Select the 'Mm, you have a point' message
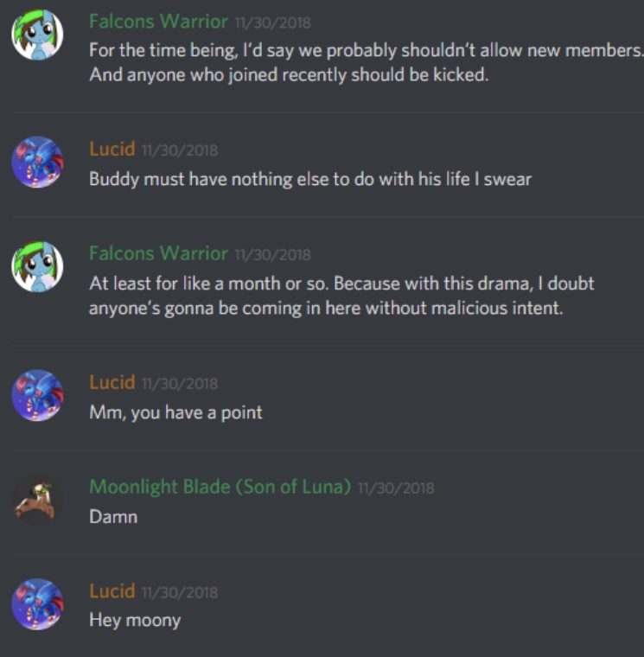This screenshot has width=644, height=657. point(175,413)
